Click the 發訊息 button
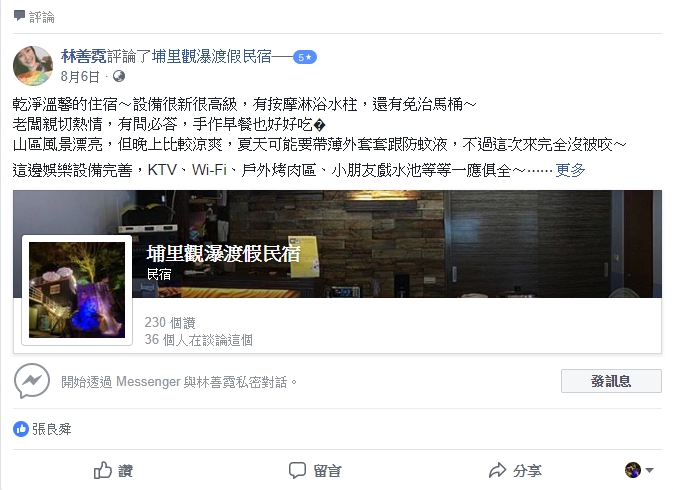The width and height of the screenshot is (673, 490). click(x=611, y=381)
